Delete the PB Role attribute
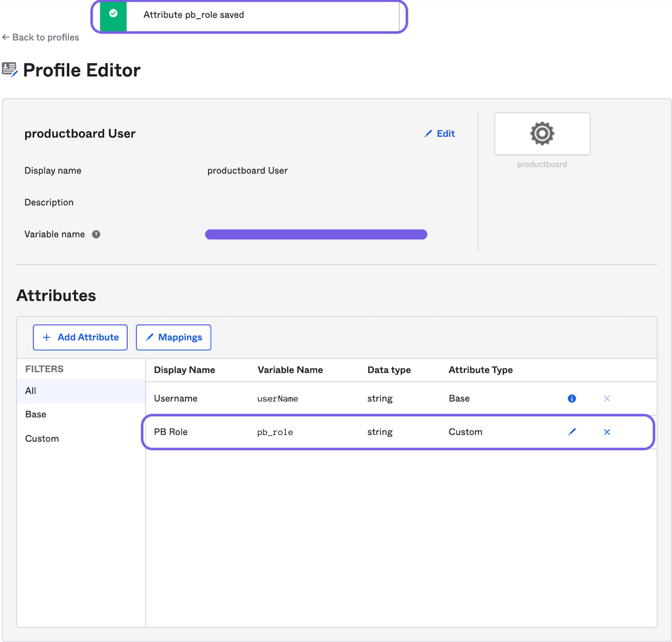 607,432
